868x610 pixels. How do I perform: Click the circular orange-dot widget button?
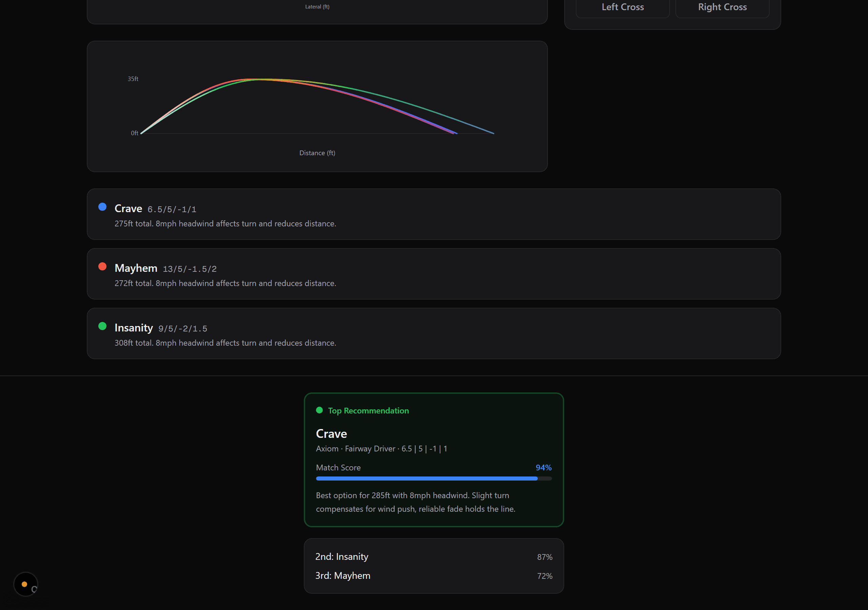coord(25,584)
